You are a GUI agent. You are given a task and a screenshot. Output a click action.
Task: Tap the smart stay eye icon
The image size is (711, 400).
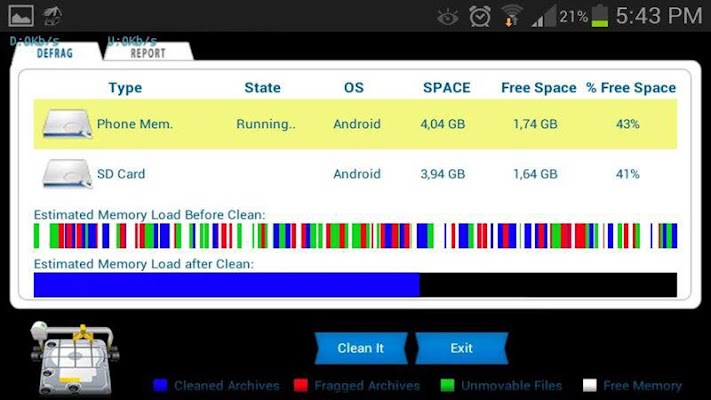click(448, 18)
